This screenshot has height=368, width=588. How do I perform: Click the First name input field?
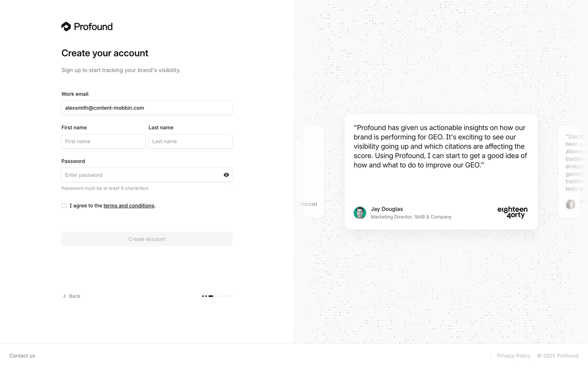click(x=104, y=141)
